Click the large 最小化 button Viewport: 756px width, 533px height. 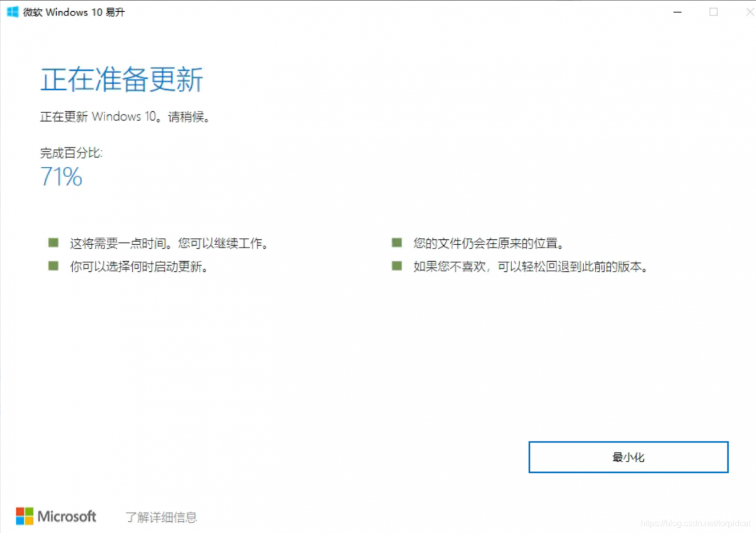tap(628, 457)
